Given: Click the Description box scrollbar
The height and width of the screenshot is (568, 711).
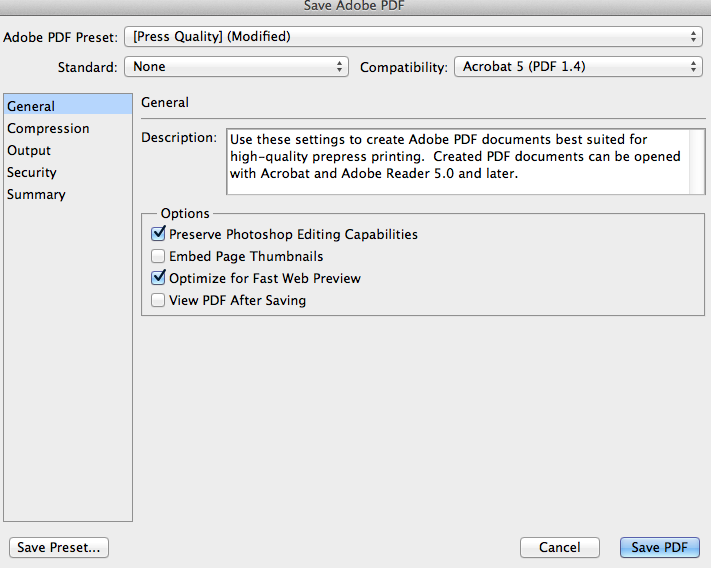Looking at the screenshot, I should 697,162.
